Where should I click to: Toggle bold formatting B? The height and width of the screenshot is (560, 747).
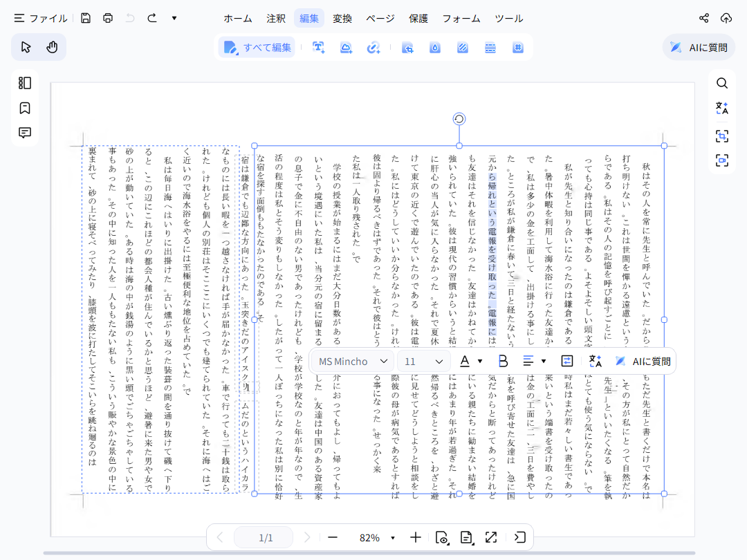point(503,362)
